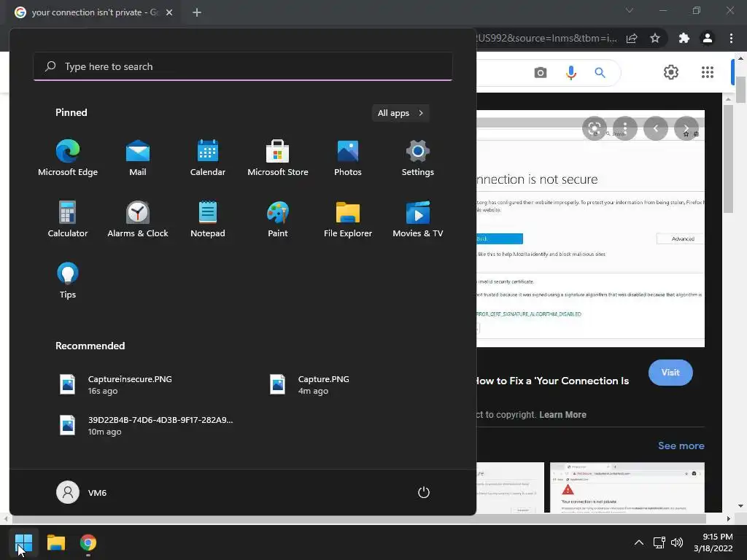The image size is (747, 560).
Task: Open the Chrome profile icon
Action: pyautogui.click(x=708, y=38)
